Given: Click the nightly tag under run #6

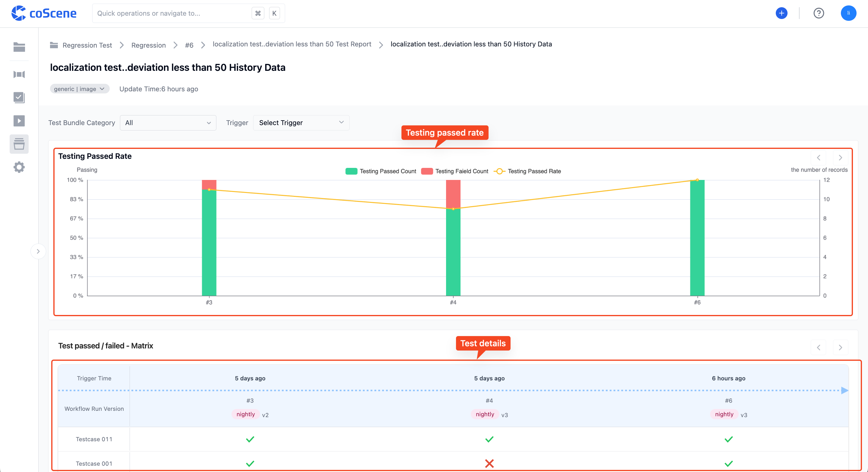Looking at the screenshot, I should click(x=724, y=414).
